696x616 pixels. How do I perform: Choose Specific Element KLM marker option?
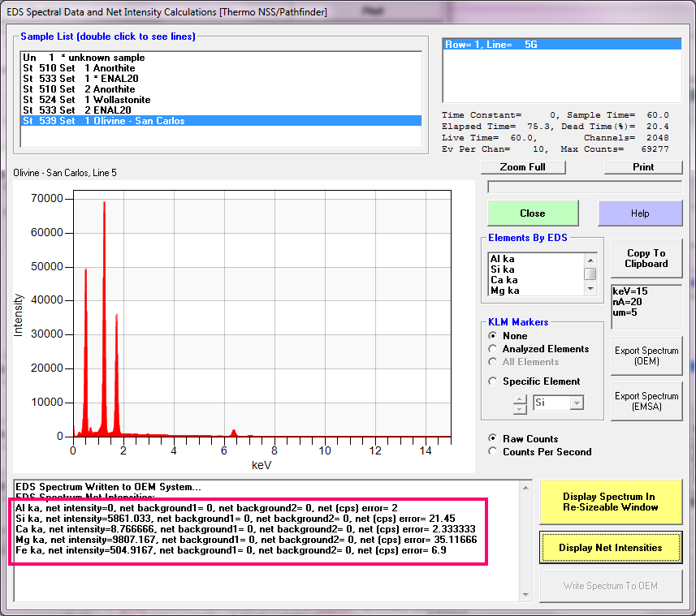click(x=493, y=381)
